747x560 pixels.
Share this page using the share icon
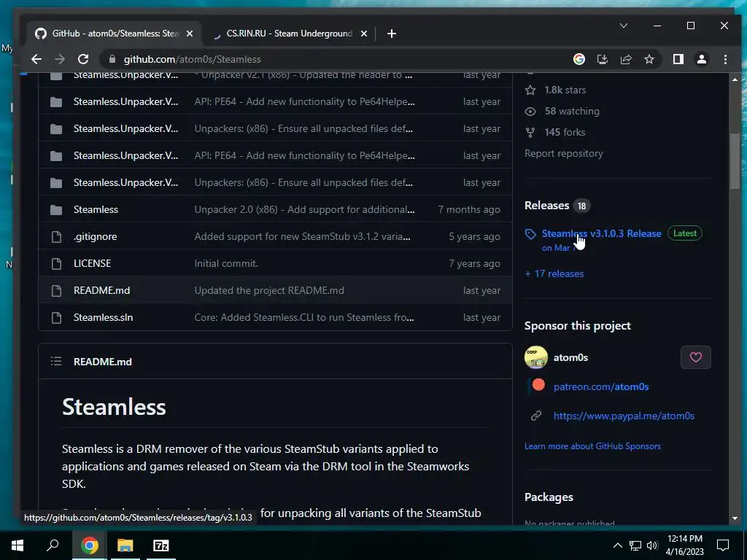[625, 59]
